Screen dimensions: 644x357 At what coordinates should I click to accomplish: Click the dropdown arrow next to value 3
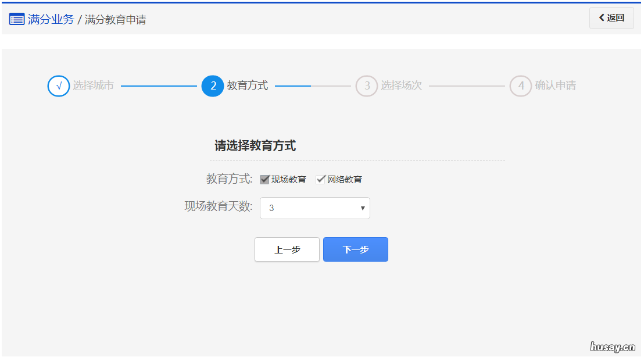tap(362, 208)
